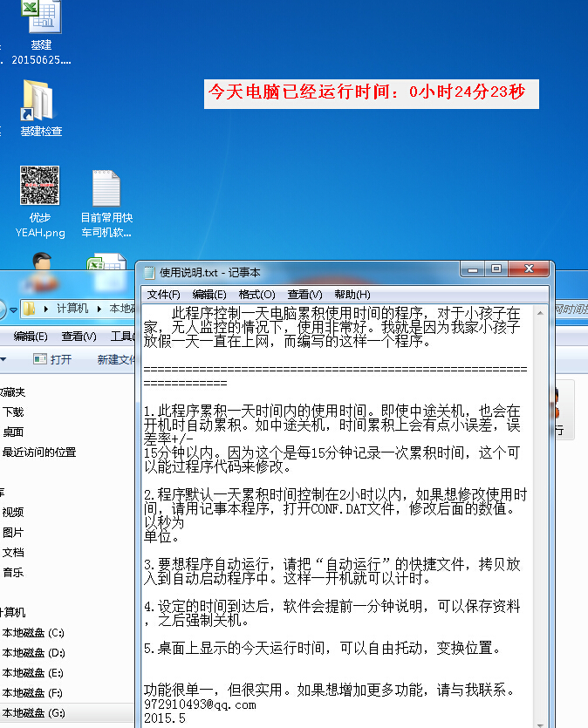Select 最近访问的位置 in the Explorer sidebar
Screen dimensions: 588x728
39,452
